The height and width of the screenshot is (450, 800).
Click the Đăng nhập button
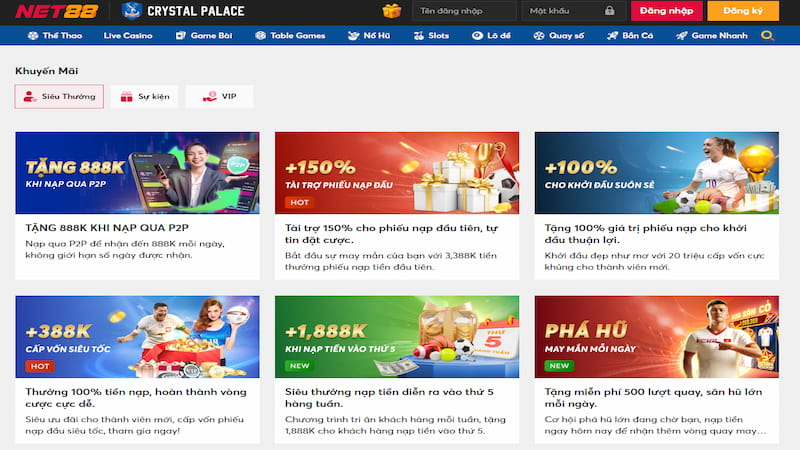point(666,11)
